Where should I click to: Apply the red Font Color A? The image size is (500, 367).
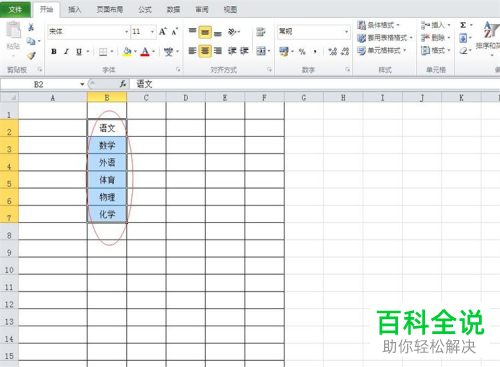(x=145, y=52)
